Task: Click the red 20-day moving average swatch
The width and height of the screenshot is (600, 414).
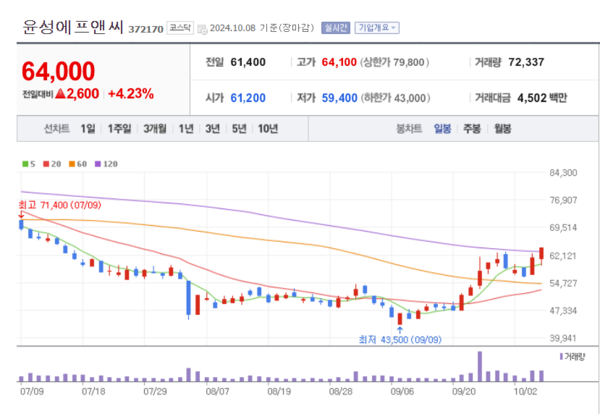Action: coord(46,164)
